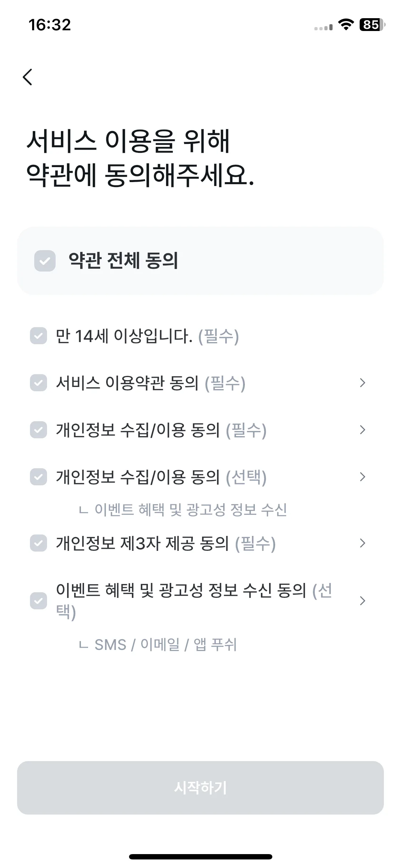Tap the 서비스 이용약관 동의 text label
This screenshot has height=868, width=401.
pos(127,383)
